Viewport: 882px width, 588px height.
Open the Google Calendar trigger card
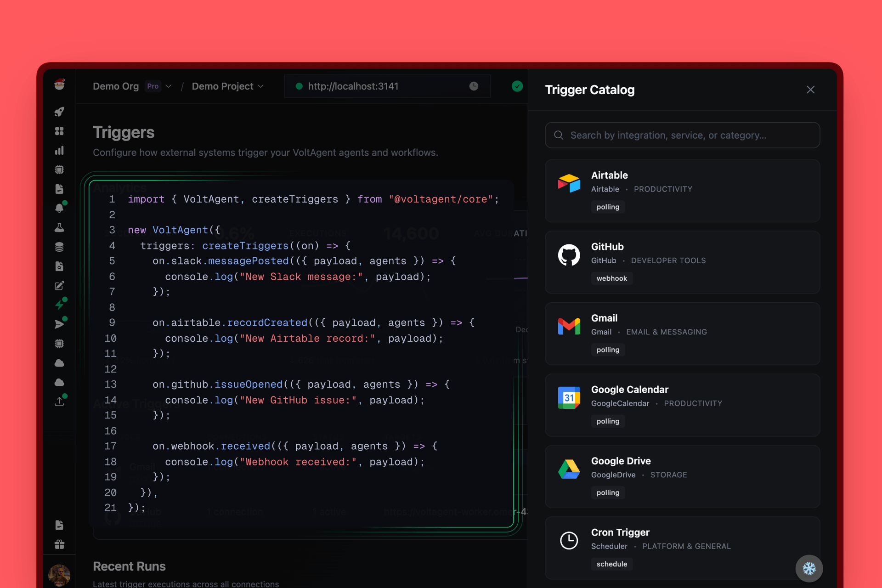coord(682,405)
